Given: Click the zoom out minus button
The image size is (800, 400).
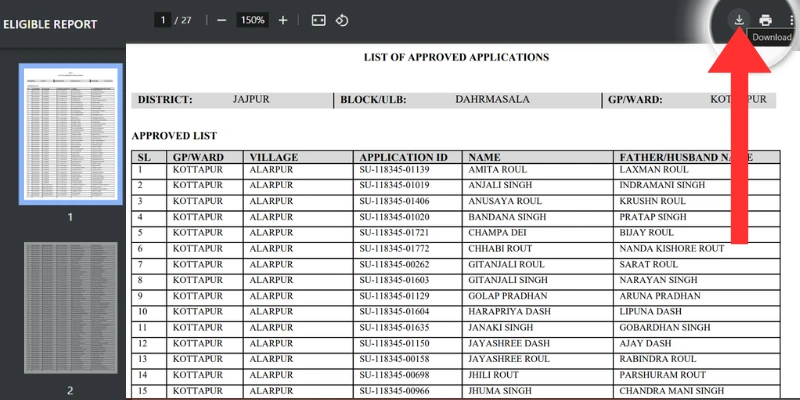Looking at the screenshot, I should coord(221,20).
